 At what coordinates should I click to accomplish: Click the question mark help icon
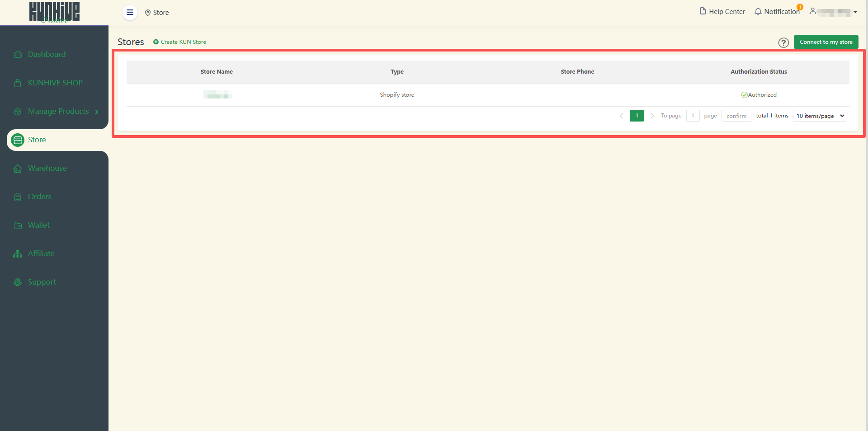pos(783,42)
